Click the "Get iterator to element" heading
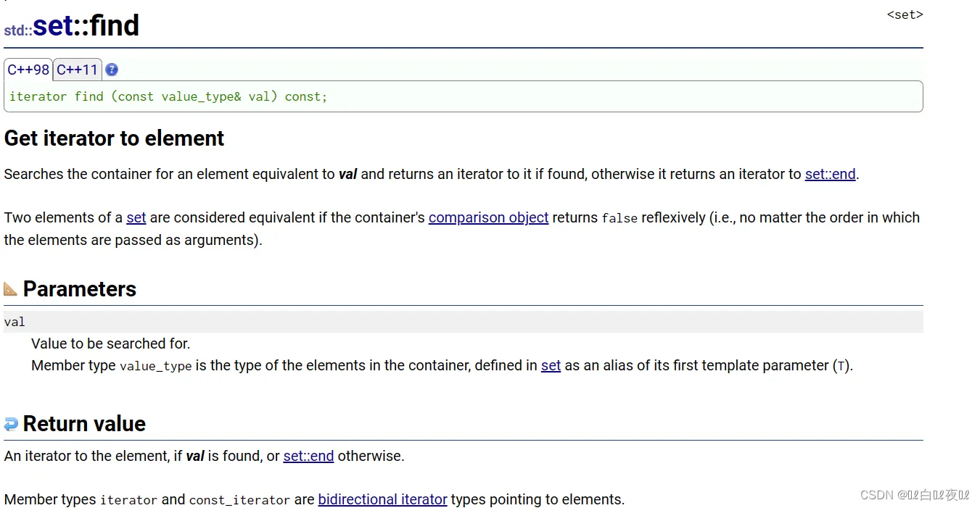 [115, 138]
